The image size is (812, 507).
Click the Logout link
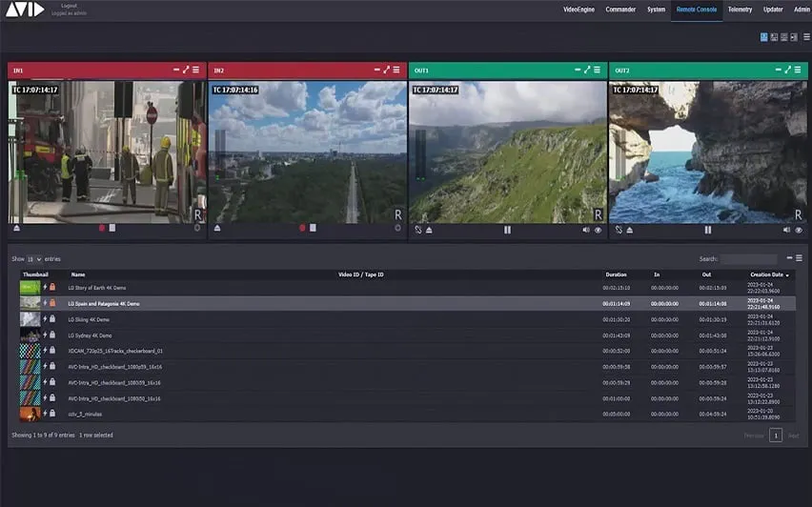(69, 6)
